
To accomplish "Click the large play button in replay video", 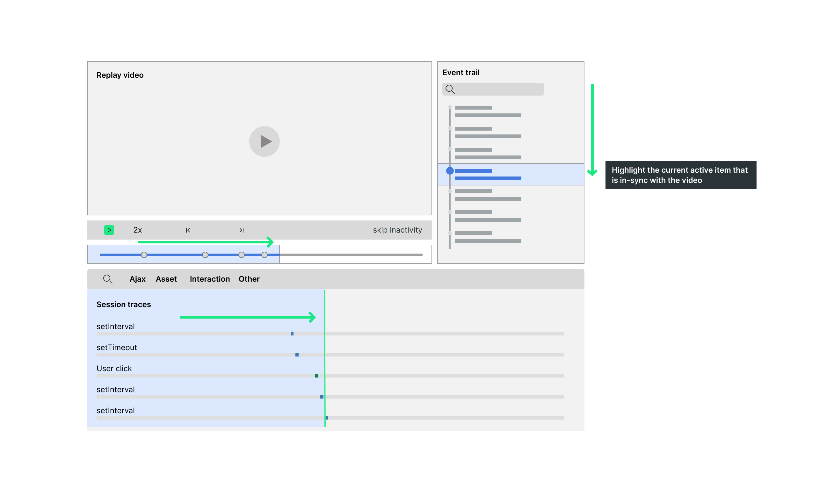I will 264,141.
